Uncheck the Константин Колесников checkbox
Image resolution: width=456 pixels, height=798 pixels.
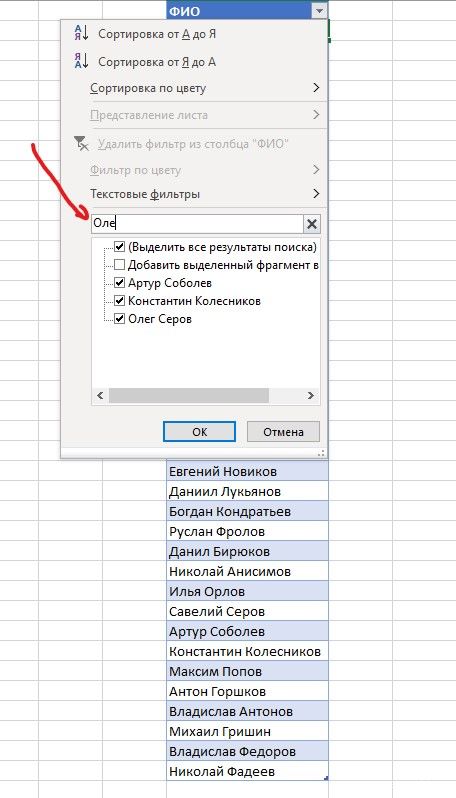tap(120, 301)
